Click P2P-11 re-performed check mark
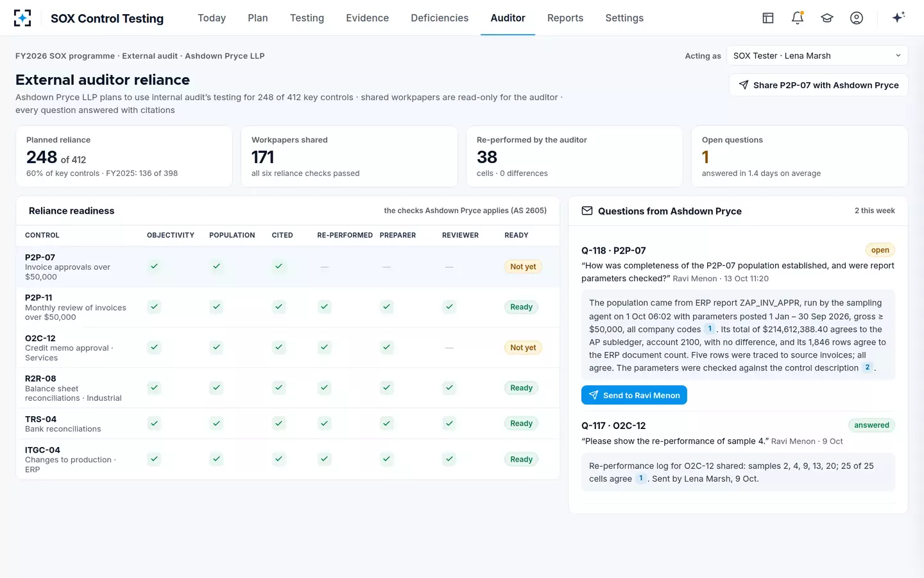This screenshot has height=578, width=924. [x=325, y=307]
